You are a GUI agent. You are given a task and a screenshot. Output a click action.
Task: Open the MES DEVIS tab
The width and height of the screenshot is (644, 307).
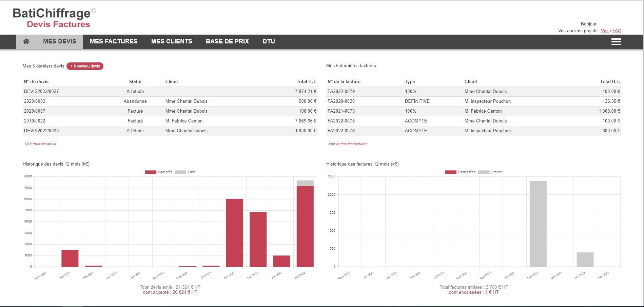coord(60,41)
